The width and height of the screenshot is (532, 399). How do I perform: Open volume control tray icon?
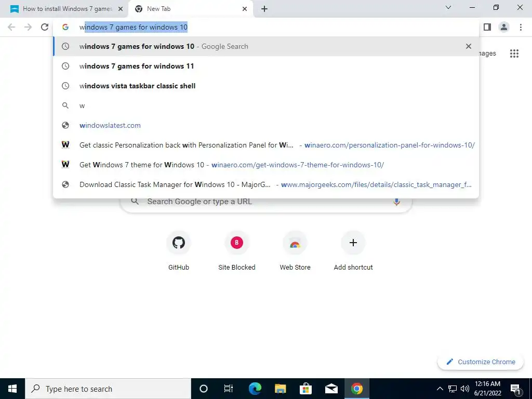click(465, 389)
